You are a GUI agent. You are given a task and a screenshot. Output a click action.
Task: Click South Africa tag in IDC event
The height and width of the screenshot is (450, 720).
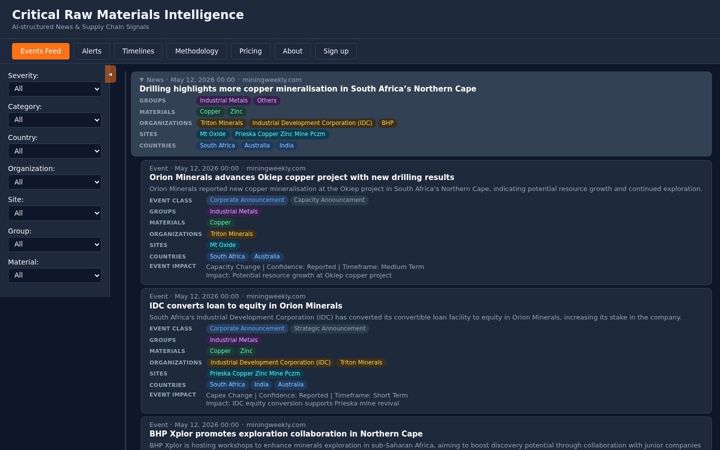click(x=227, y=385)
